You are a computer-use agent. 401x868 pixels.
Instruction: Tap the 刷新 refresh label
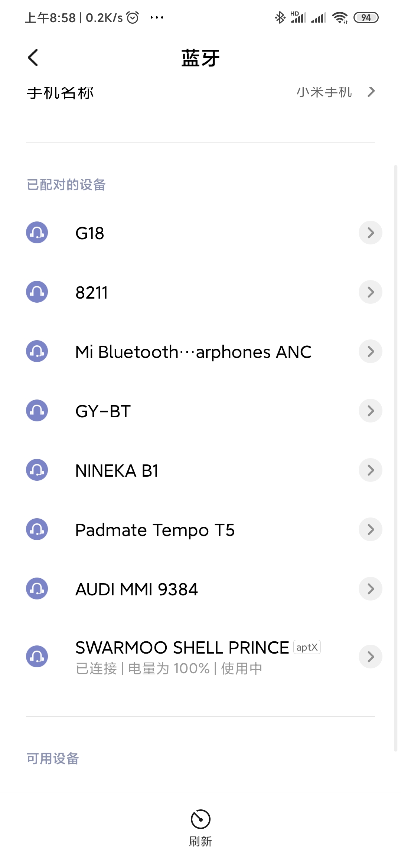click(x=200, y=841)
